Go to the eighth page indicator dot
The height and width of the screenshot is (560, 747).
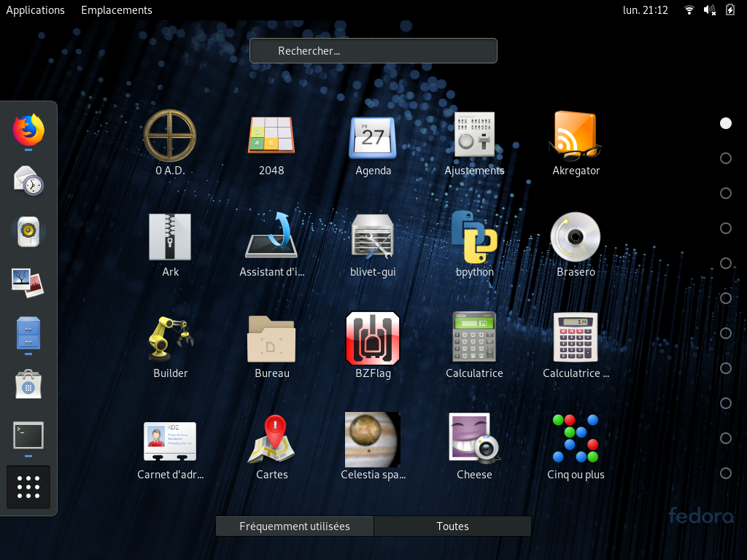coord(726,368)
